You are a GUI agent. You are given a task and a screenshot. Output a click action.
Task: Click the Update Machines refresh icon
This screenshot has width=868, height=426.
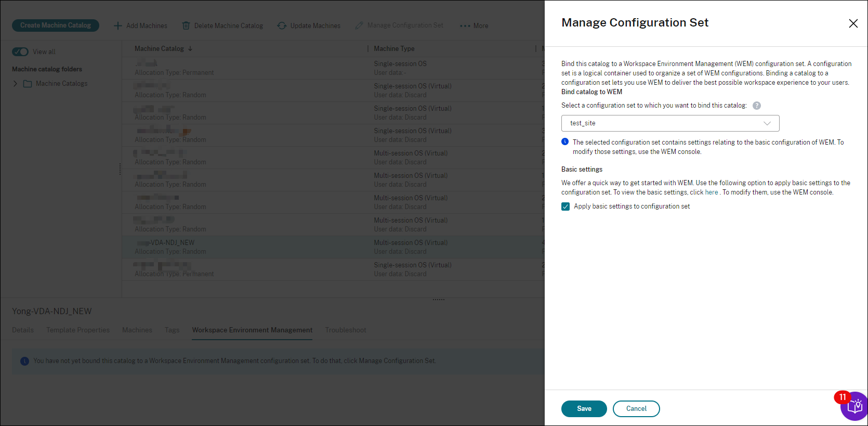[282, 25]
